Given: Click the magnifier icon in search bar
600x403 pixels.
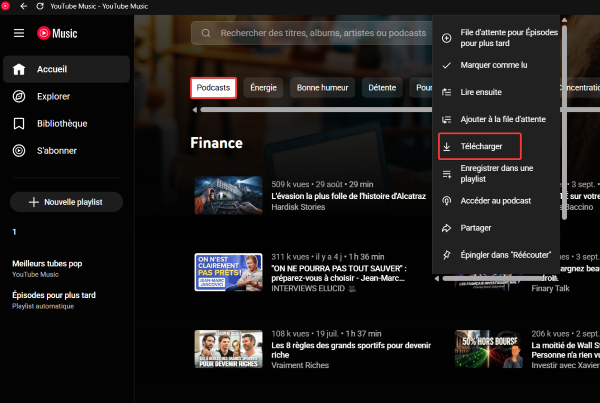Looking at the screenshot, I should click(x=206, y=33).
